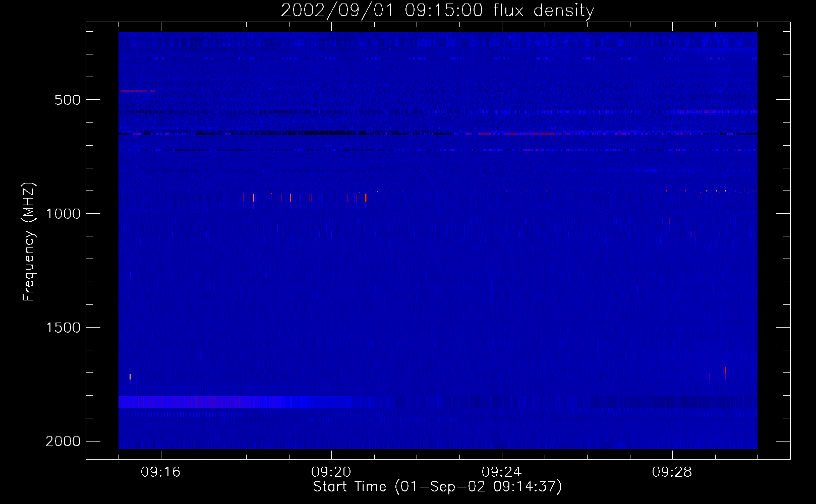The height and width of the screenshot is (504, 816).
Task: Click the red spike near 09:29 at 1700 MHz
Action: 725,371
